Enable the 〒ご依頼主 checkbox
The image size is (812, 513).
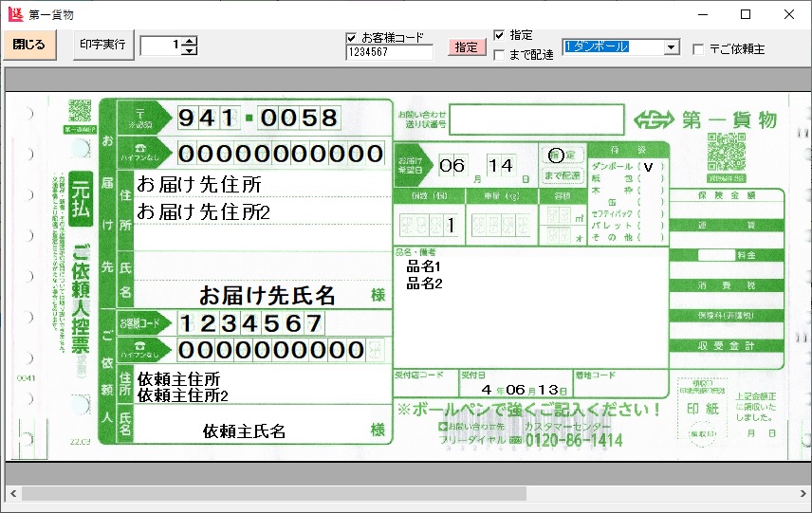698,49
